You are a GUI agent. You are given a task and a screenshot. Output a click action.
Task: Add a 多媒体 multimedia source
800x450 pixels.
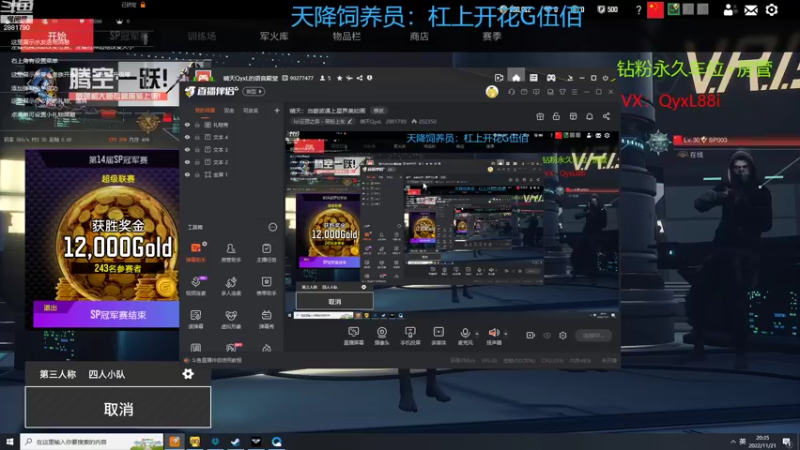[438, 336]
